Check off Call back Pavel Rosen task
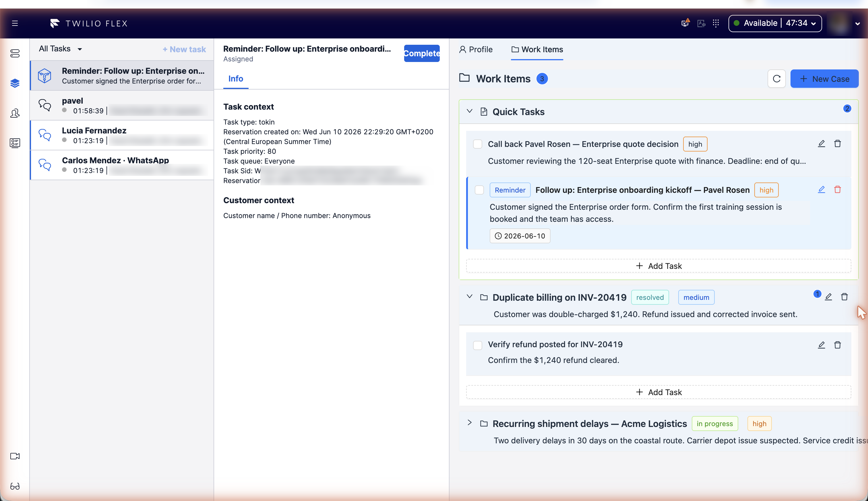 coord(478,144)
